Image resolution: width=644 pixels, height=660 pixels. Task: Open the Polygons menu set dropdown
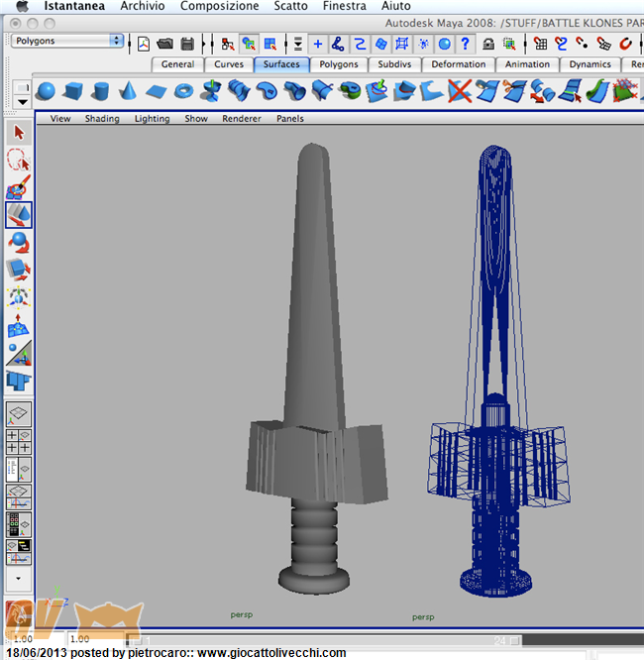(67, 41)
